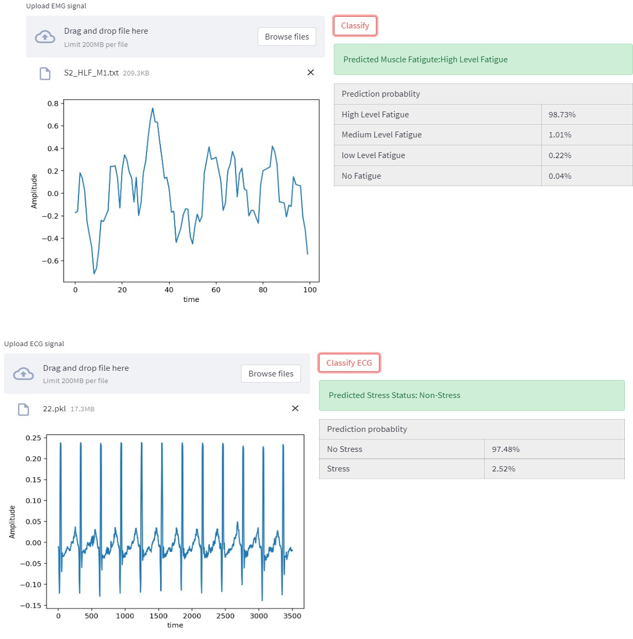
Task: Remove the uploaded S2_HLF_M1.txt file
Action: [x=310, y=73]
